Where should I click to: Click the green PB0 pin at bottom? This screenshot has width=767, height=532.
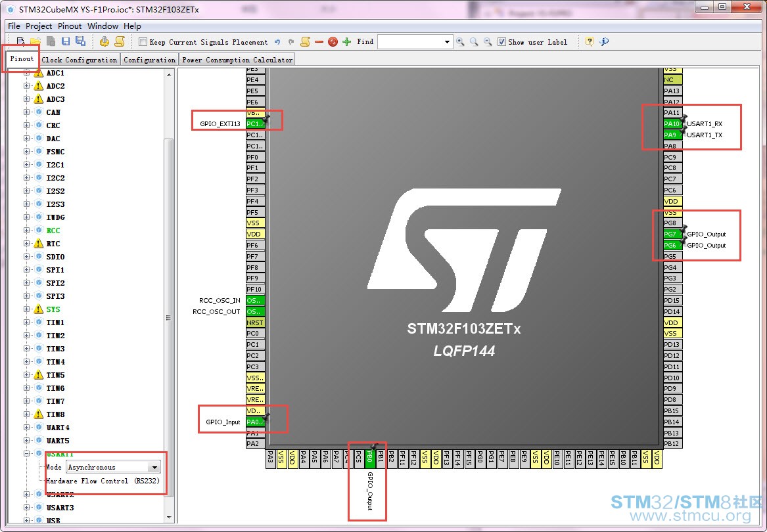click(x=370, y=458)
